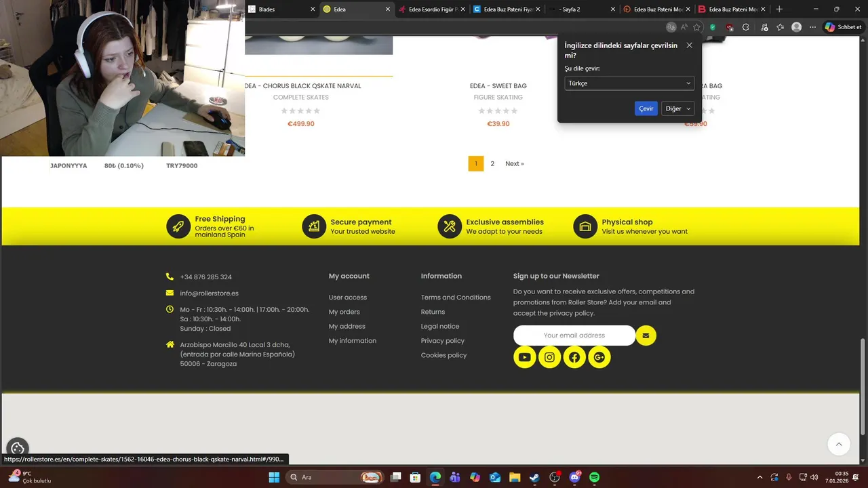Viewport: 868px width, 488px height.
Task: Close the translate popup
Action: tap(689, 45)
